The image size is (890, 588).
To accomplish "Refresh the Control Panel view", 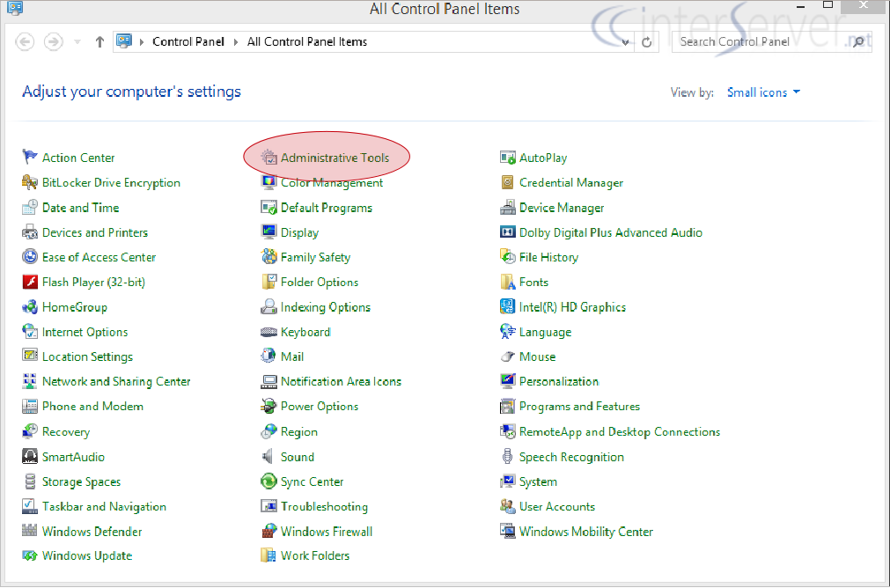I will 646,42.
